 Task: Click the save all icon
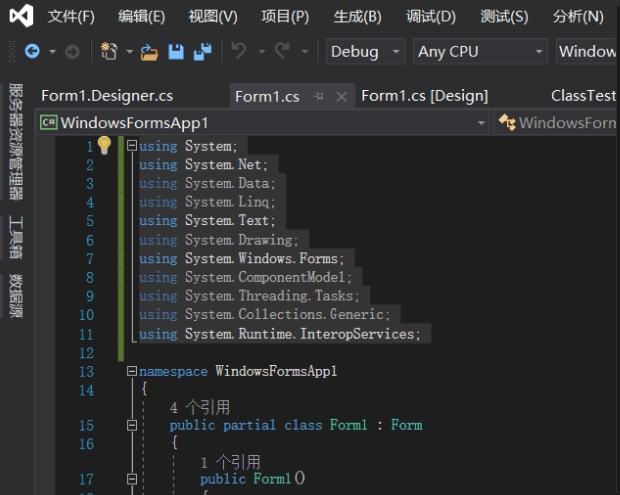pyautogui.click(x=202, y=52)
